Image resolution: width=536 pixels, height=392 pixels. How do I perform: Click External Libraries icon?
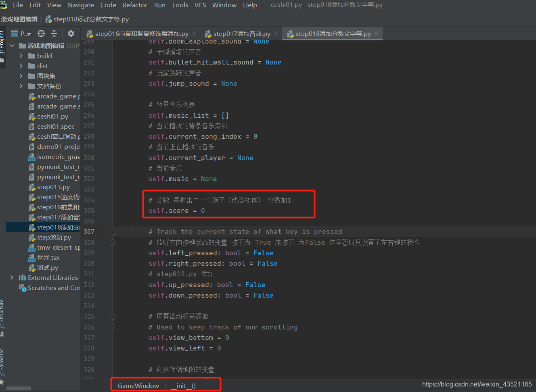(x=23, y=277)
